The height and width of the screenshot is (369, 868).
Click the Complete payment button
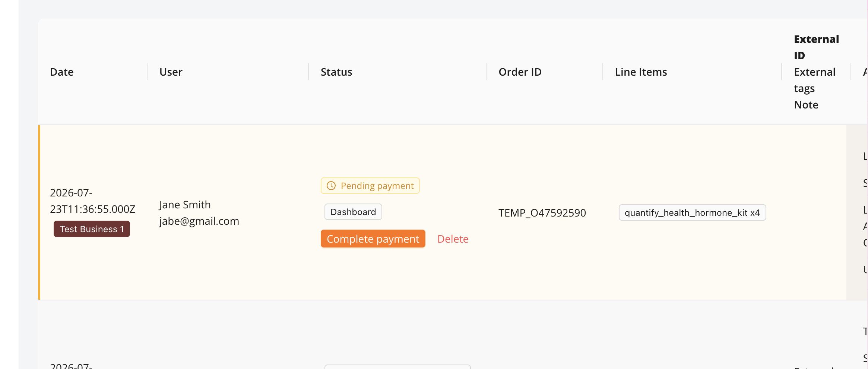373,239
